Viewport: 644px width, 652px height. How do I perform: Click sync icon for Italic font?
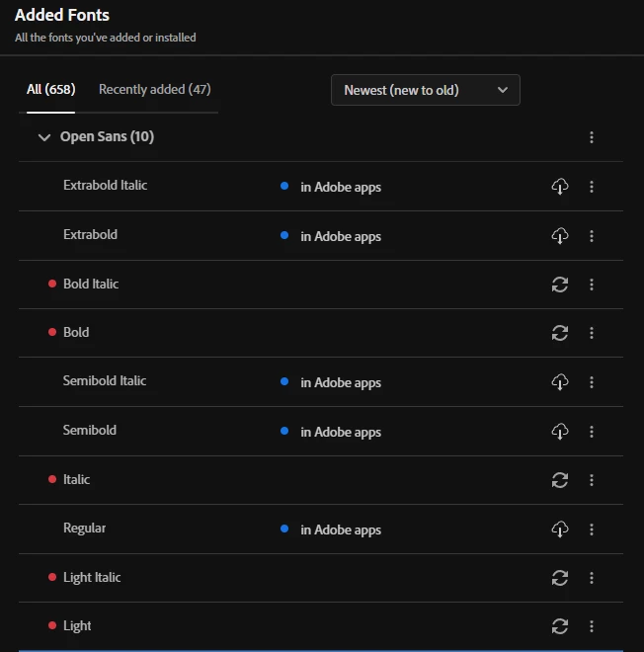[x=560, y=480]
